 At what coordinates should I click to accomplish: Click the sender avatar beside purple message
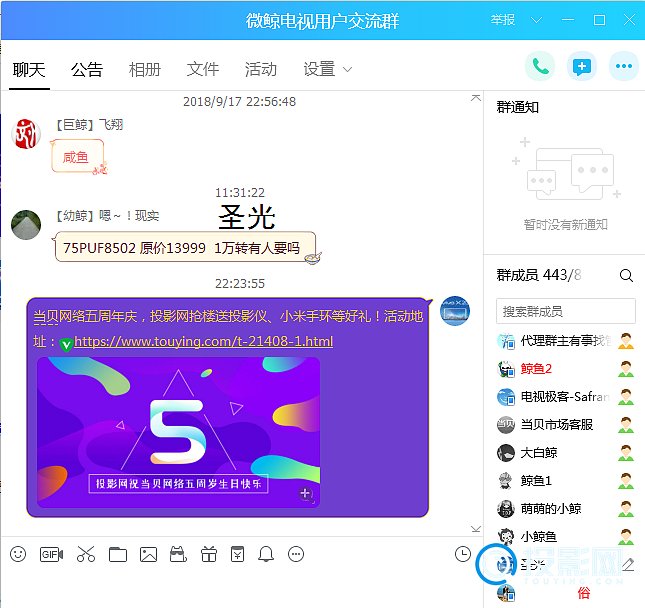(x=455, y=311)
